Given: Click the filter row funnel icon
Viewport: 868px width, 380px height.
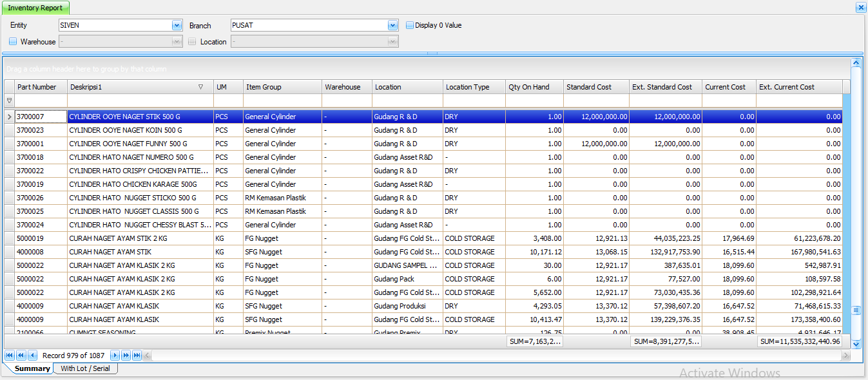Looking at the screenshot, I should [x=9, y=100].
